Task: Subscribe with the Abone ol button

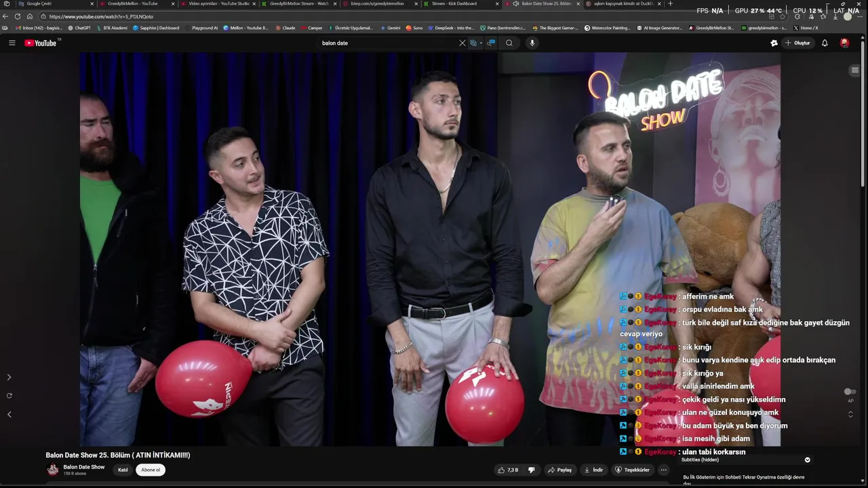Action: [x=151, y=470]
